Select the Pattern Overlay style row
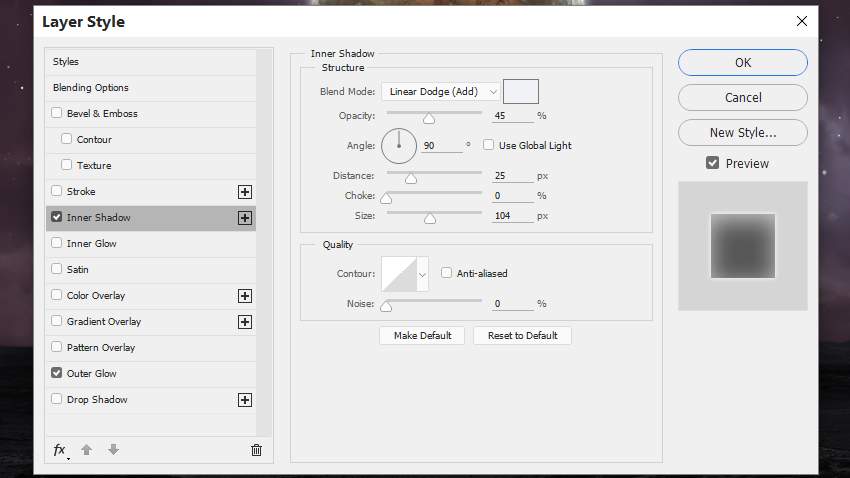850x478 pixels. pos(151,348)
